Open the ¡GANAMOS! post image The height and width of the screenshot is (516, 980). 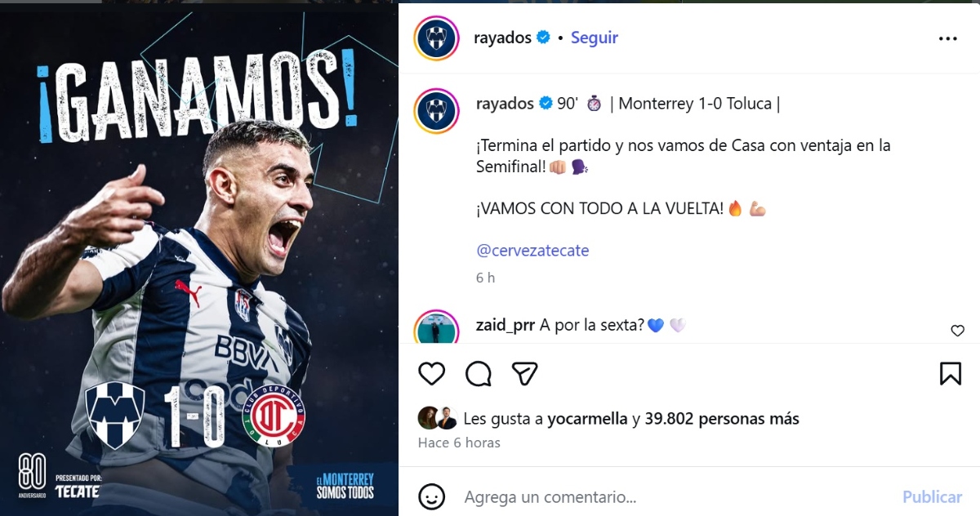pyautogui.click(x=199, y=260)
